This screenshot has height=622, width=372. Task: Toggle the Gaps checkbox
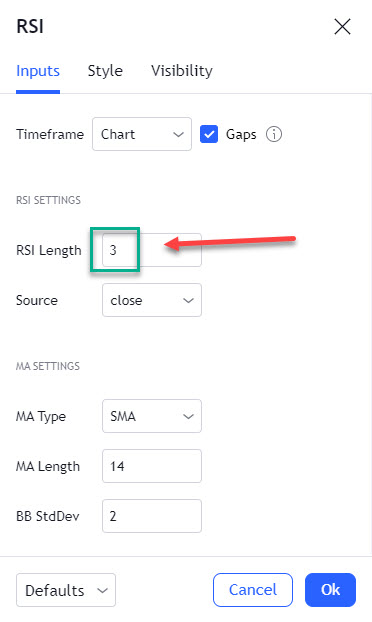pyautogui.click(x=209, y=134)
